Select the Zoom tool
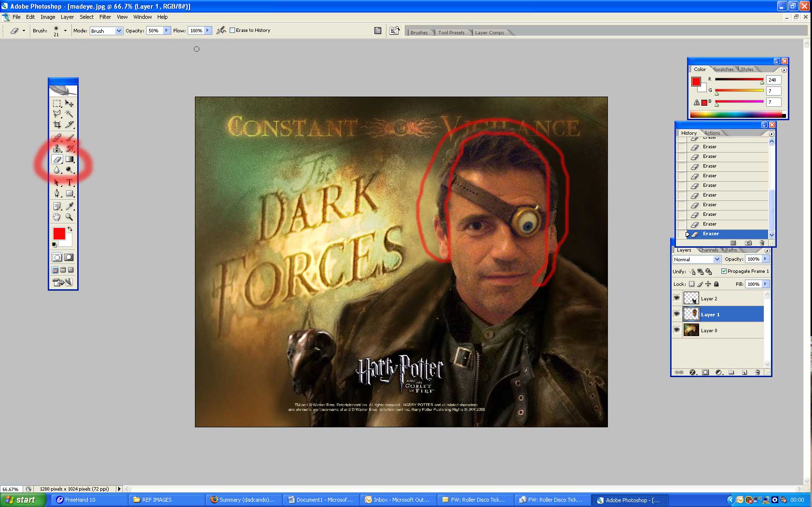The width and height of the screenshot is (812, 507). pyautogui.click(x=69, y=217)
